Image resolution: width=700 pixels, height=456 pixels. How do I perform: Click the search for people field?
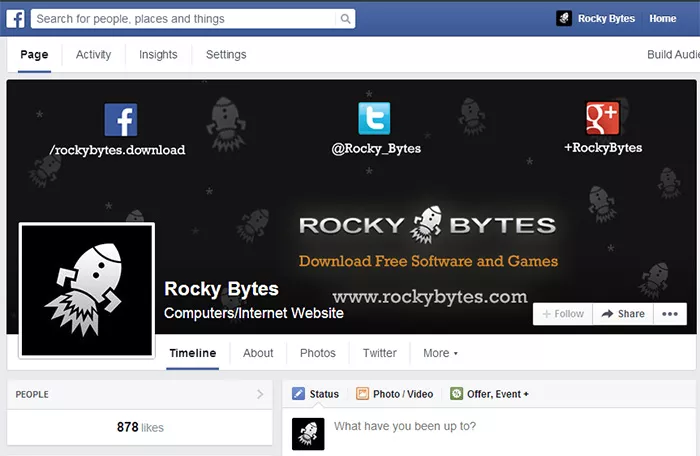click(193, 19)
